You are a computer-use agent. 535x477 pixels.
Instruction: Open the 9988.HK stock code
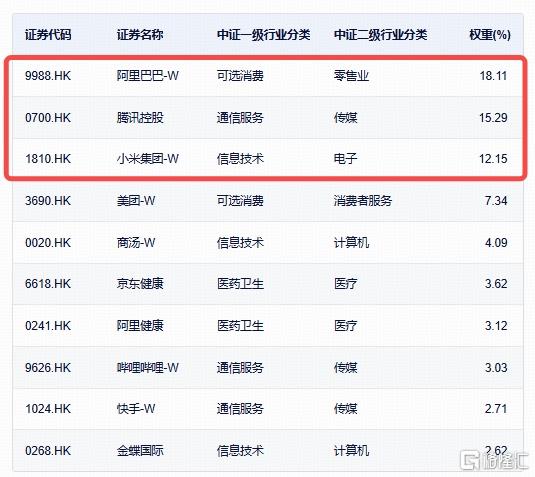(x=48, y=75)
